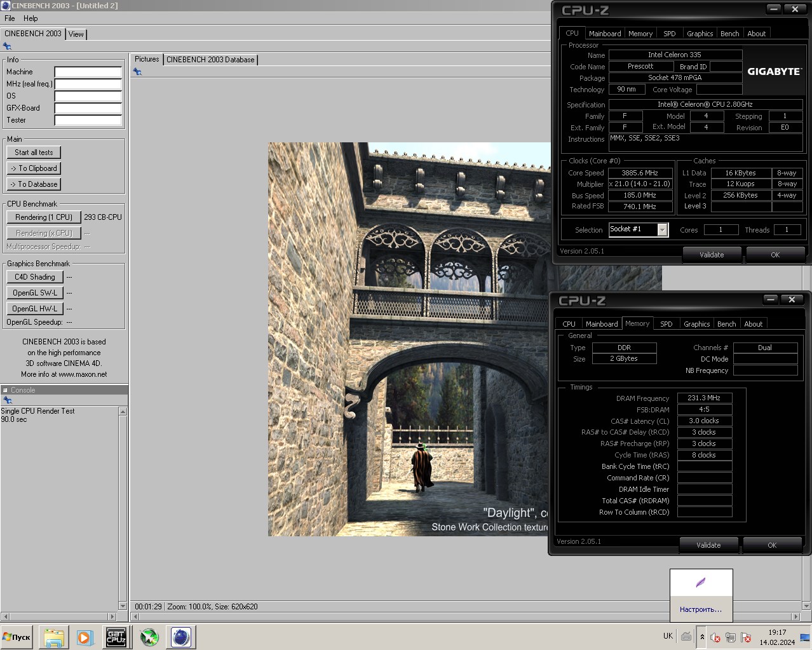Open SPD tab in bottom CPU-Z window
The height and width of the screenshot is (650, 812).
click(x=667, y=324)
